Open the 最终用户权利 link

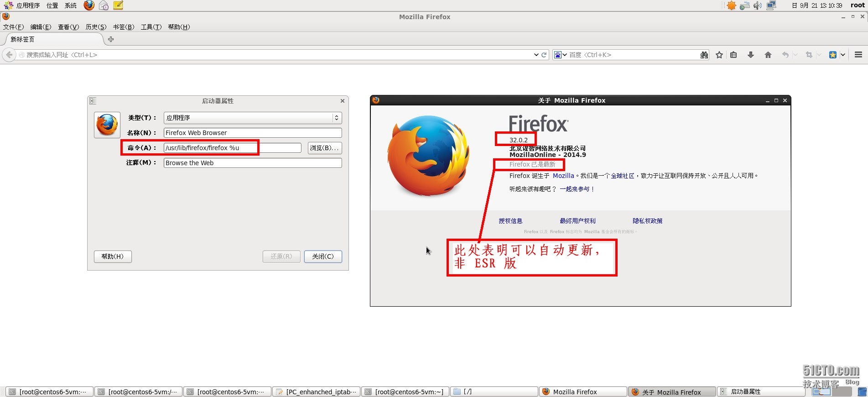click(x=578, y=221)
